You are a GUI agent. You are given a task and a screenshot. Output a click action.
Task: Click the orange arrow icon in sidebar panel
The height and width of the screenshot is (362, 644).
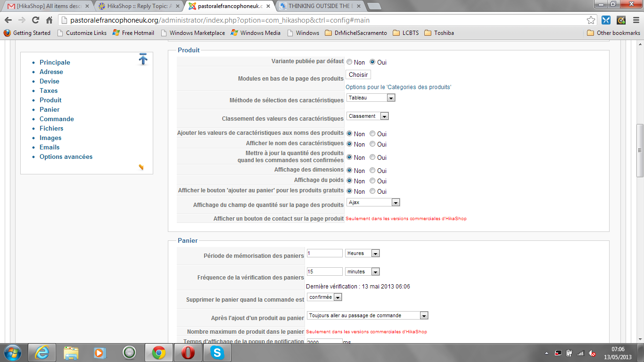pyautogui.click(x=141, y=167)
